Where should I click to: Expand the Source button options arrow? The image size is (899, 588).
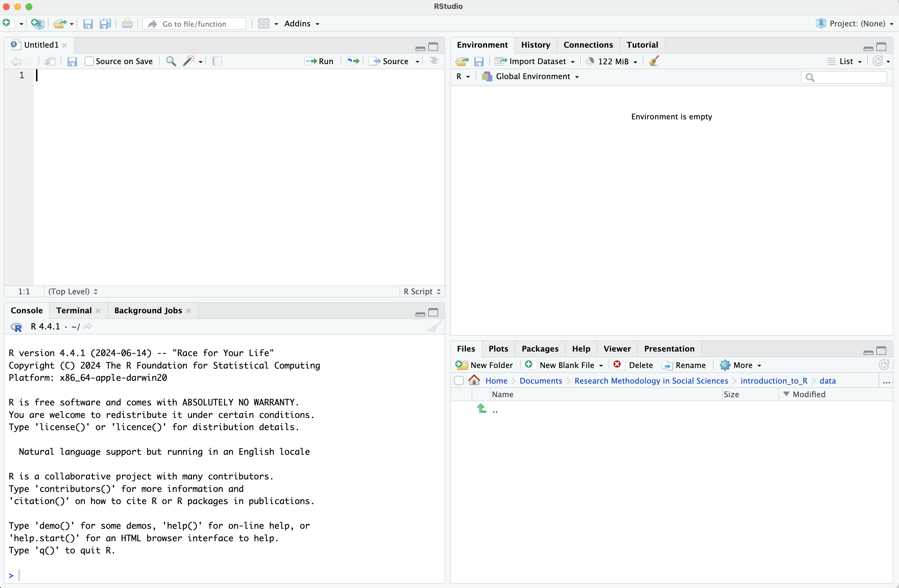coord(417,62)
